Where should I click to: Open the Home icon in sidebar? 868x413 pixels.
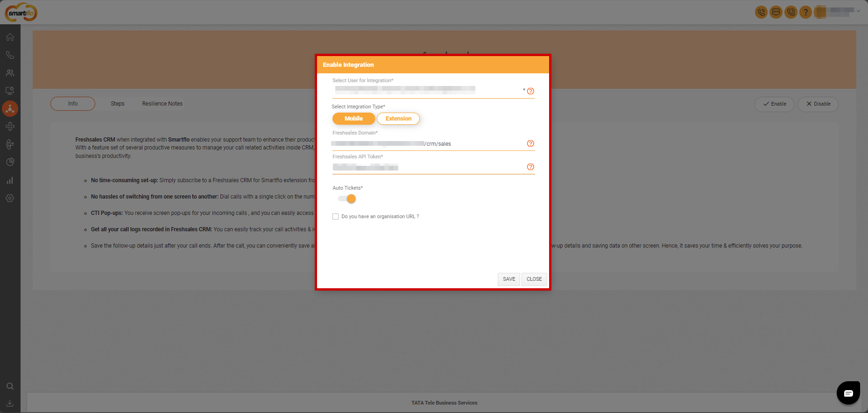point(10,37)
